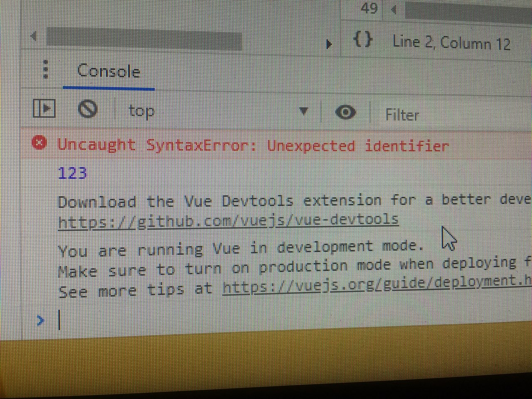Screen dimensions: 532x399
Task: Clear the console
Action: (x=88, y=109)
